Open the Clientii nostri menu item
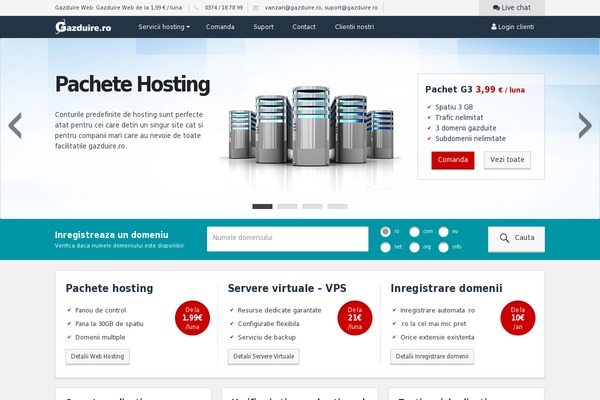 [354, 27]
